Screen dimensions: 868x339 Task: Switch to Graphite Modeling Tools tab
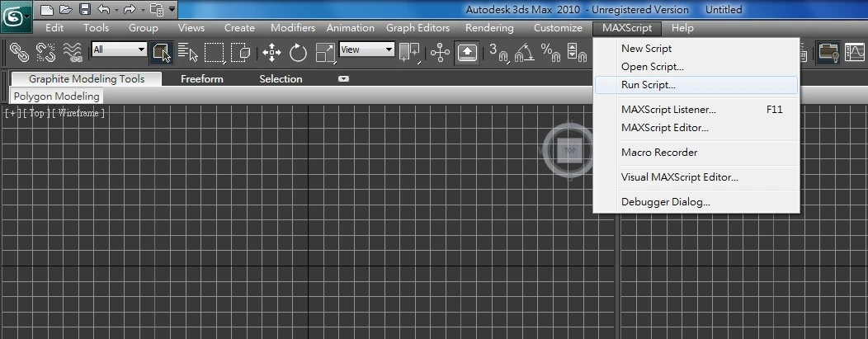point(87,79)
